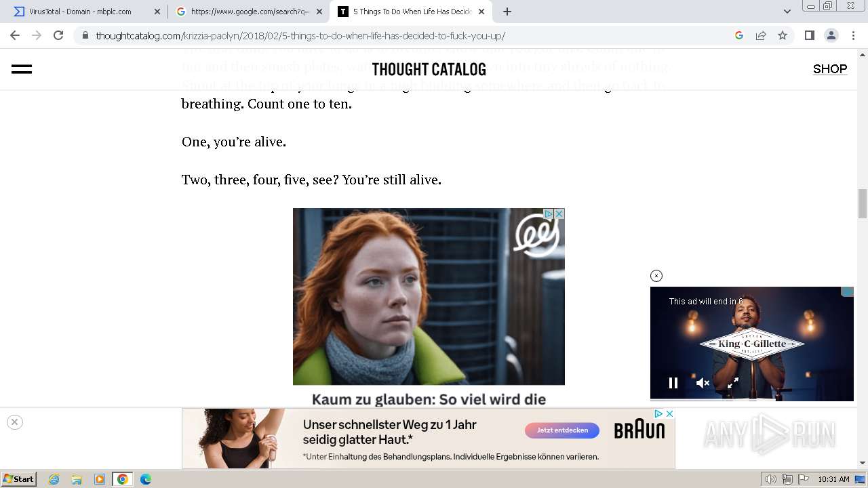
Task: Click Jetzt entdecken button in Braun ad
Action: [562, 430]
